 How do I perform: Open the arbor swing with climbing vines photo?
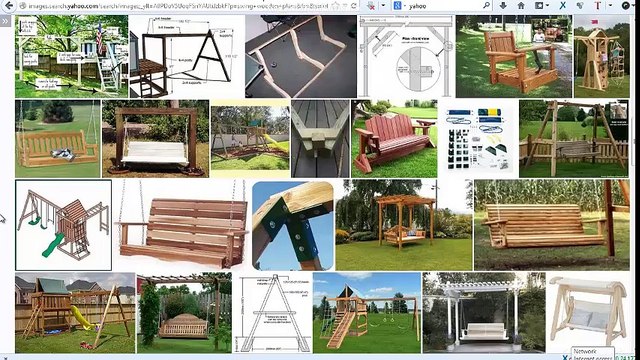[184, 313]
